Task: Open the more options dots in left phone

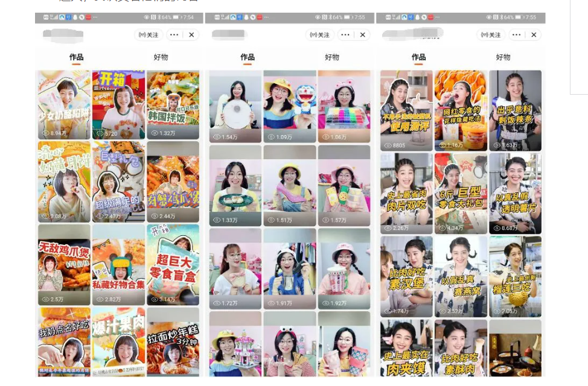Action: 174,35
